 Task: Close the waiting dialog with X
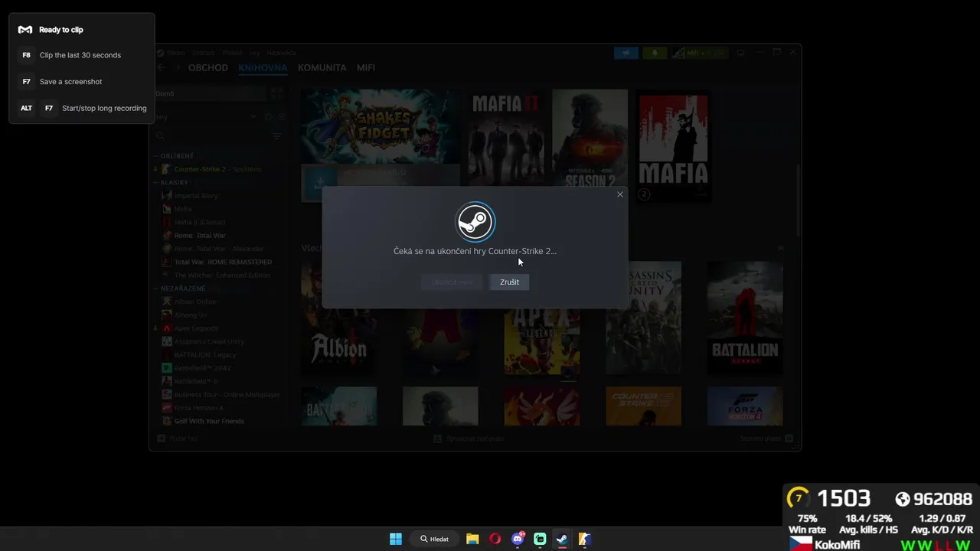click(x=620, y=194)
